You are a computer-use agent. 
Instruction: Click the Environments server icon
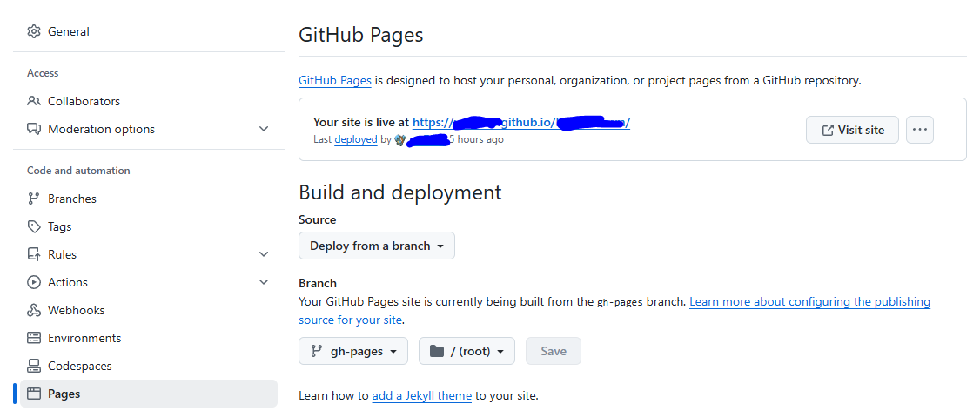click(x=34, y=338)
